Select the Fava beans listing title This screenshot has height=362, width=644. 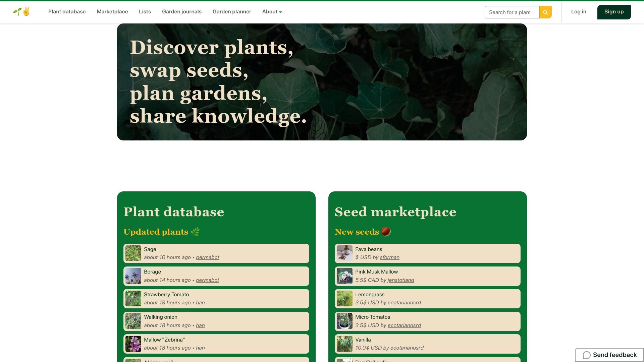click(x=369, y=249)
